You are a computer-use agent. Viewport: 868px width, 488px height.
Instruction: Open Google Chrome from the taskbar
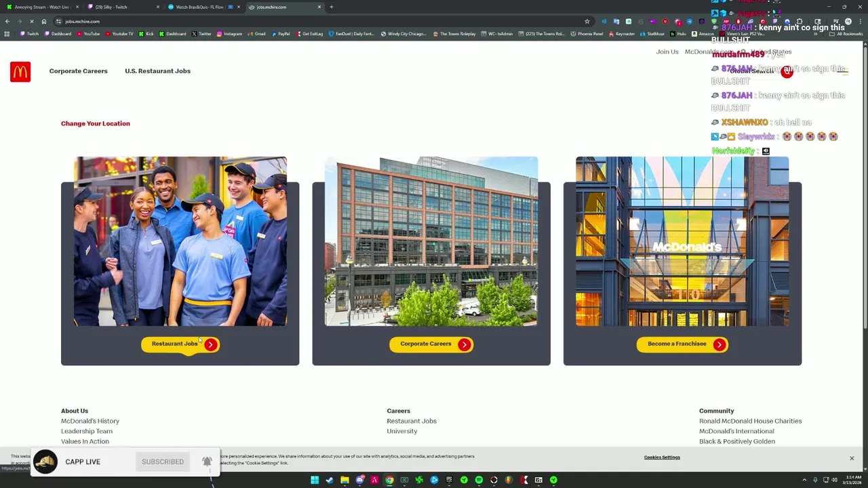point(389,480)
